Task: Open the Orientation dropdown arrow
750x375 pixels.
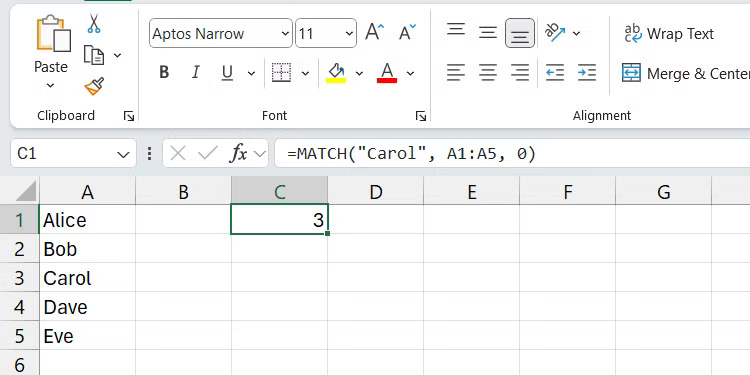Action: [x=576, y=33]
